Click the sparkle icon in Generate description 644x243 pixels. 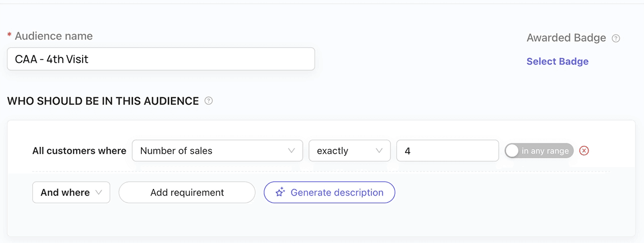[x=280, y=192]
